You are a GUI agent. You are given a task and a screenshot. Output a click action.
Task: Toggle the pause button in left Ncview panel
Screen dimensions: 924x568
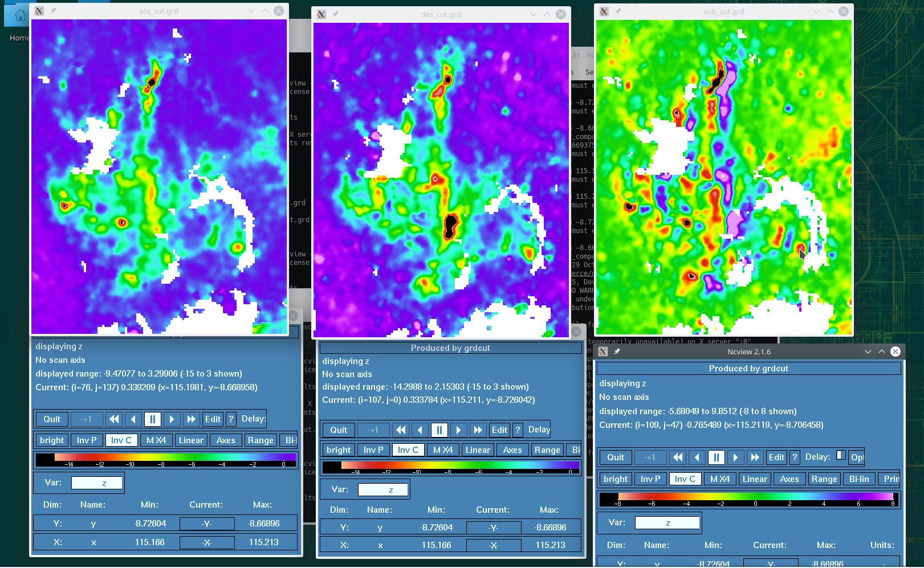point(153,419)
